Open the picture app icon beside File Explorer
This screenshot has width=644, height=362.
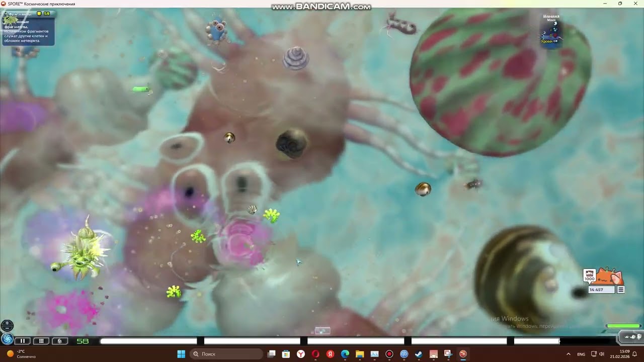[x=374, y=354]
